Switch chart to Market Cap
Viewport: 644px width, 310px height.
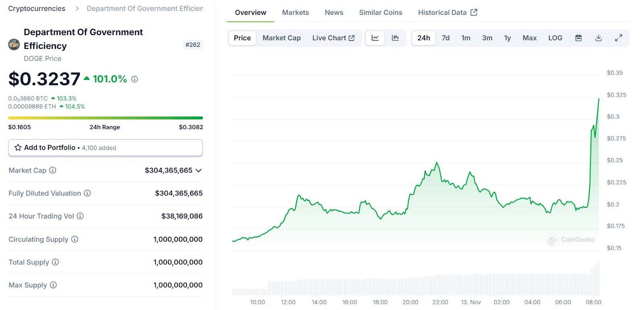(282, 38)
